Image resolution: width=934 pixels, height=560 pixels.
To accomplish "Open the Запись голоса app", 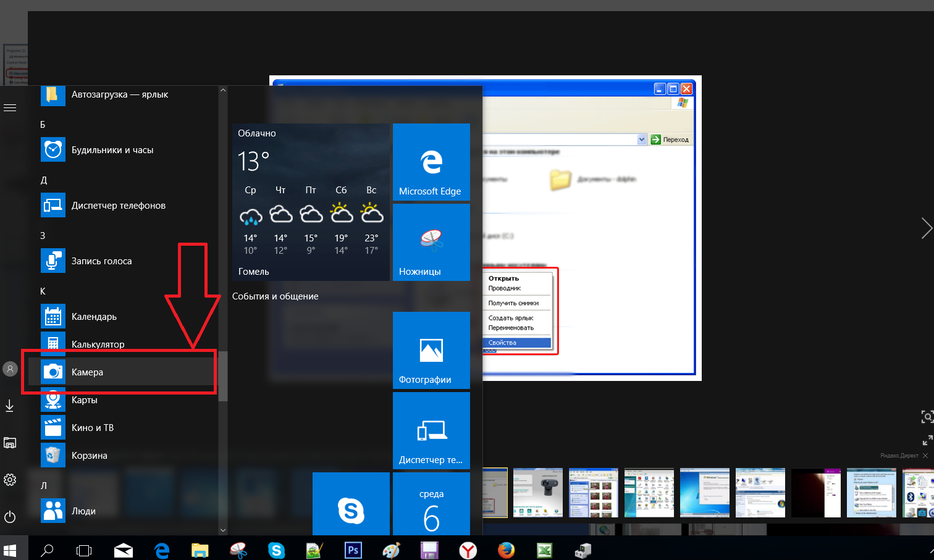I will click(x=102, y=261).
